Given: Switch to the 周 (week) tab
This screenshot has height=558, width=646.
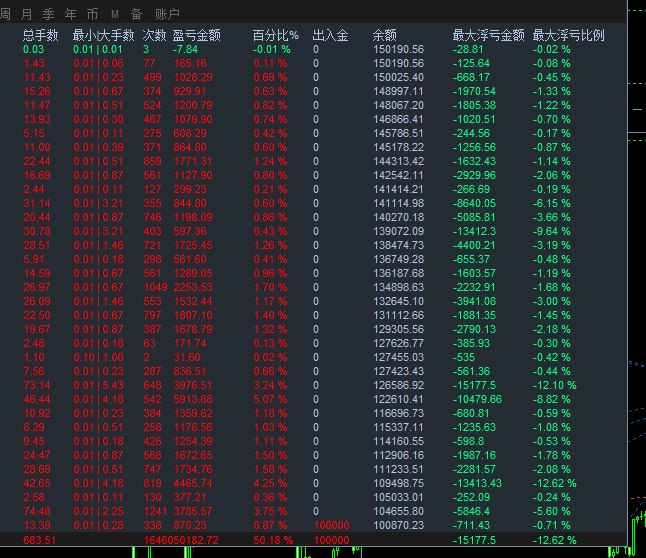Looking at the screenshot, I should tap(5, 14).
